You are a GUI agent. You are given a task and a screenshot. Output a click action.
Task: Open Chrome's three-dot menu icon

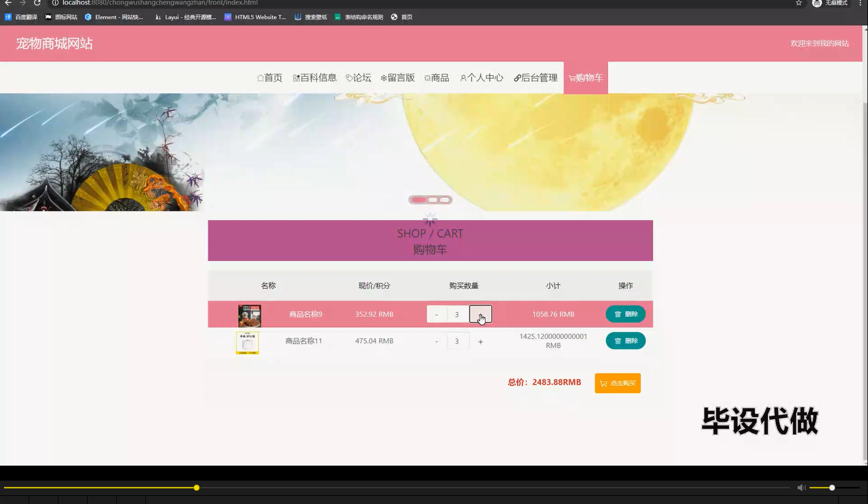click(x=862, y=3)
